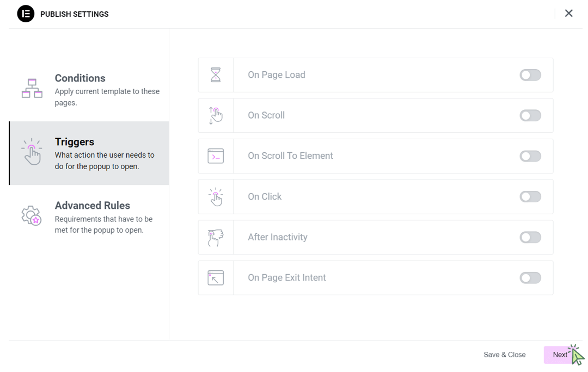Click the Advanced Rules gear icon
This screenshot has width=588, height=372.
pos(31,215)
